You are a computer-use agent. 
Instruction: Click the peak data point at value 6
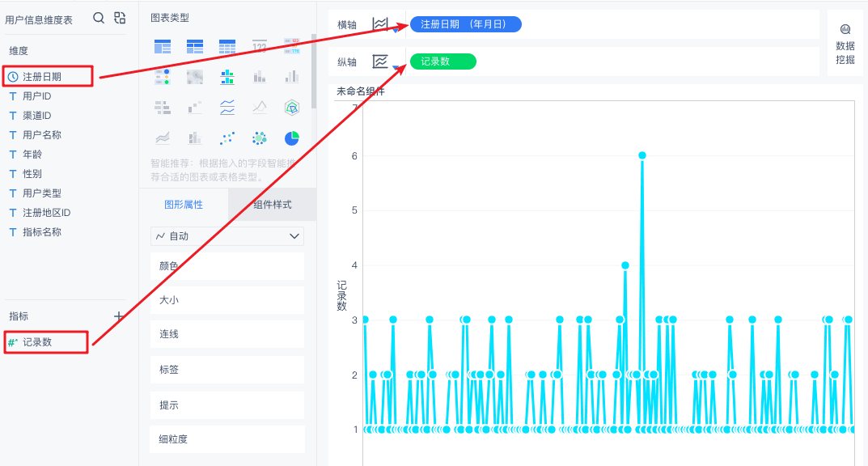tap(642, 155)
